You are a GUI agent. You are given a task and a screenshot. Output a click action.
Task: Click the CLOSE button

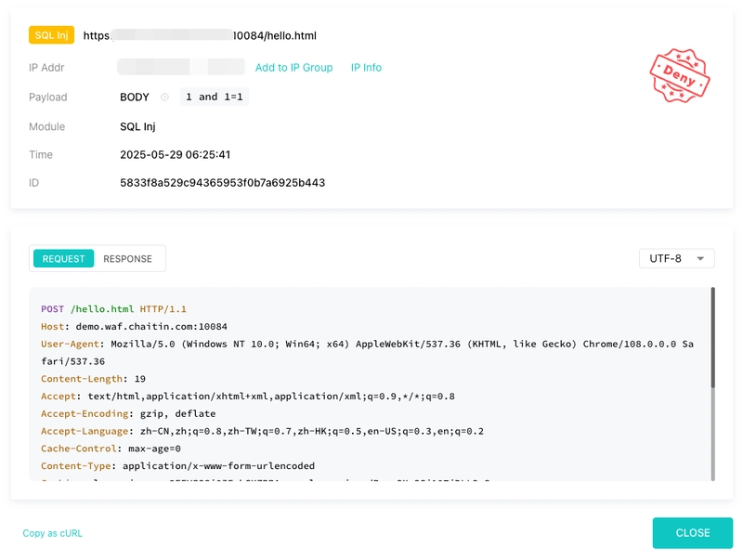point(692,533)
